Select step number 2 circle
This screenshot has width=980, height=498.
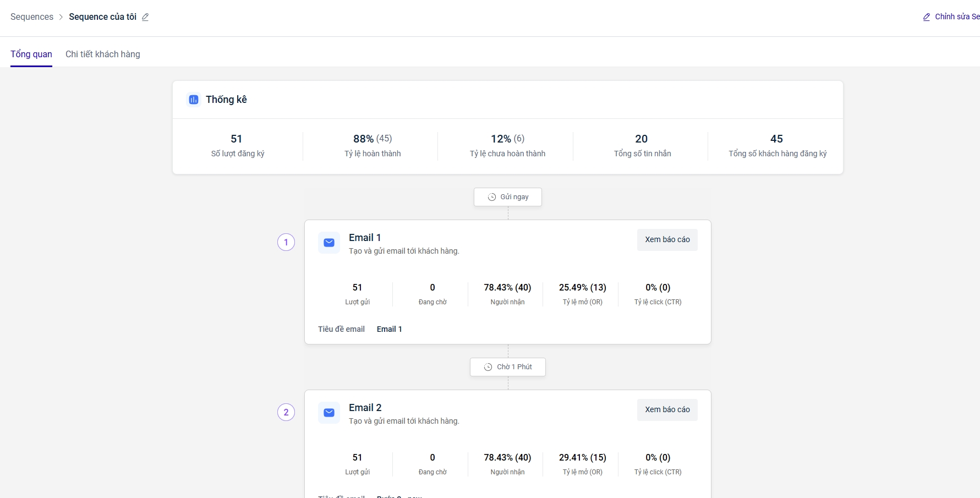click(286, 412)
